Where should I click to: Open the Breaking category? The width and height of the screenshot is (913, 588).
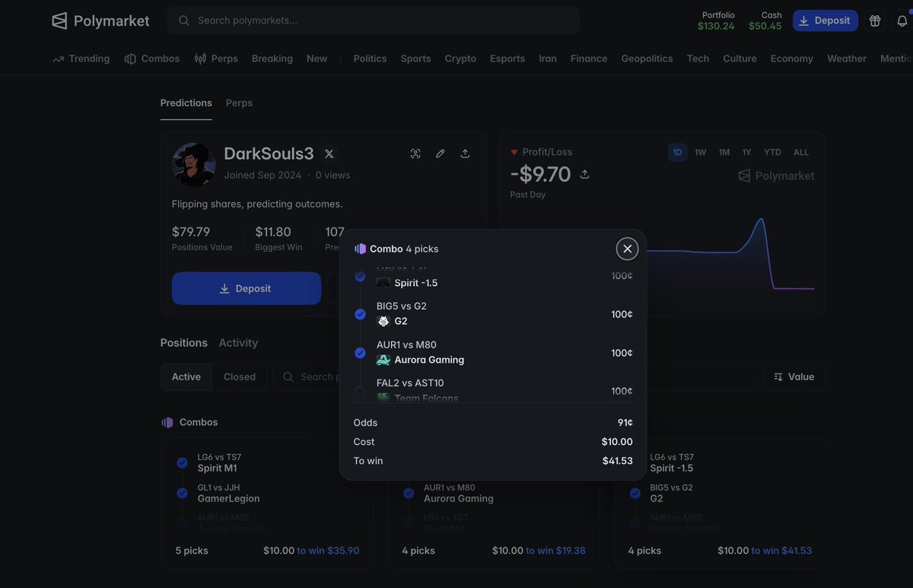[x=272, y=59]
